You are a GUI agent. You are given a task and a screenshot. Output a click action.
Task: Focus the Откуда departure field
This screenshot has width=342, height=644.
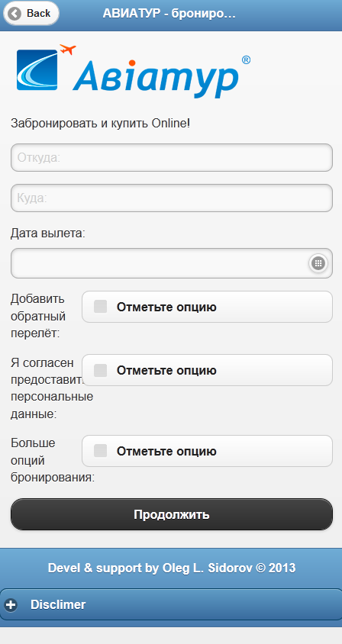pyautogui.click(x=172, y=158)
